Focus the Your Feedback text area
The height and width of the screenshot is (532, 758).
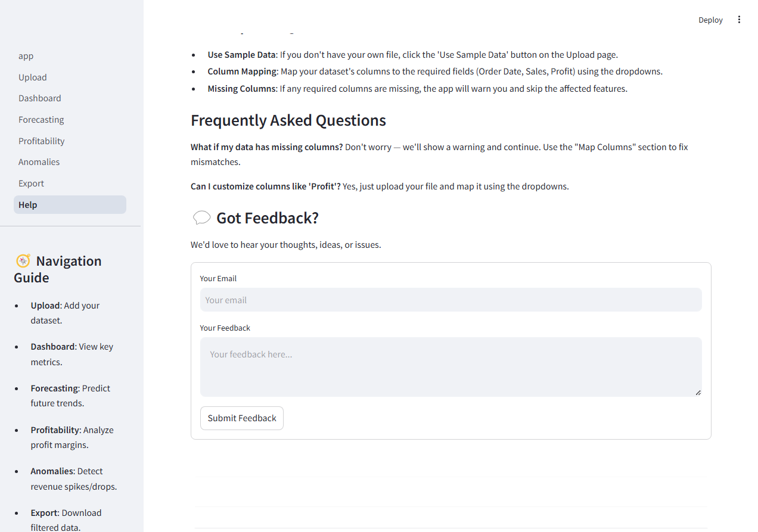(451, 366)
